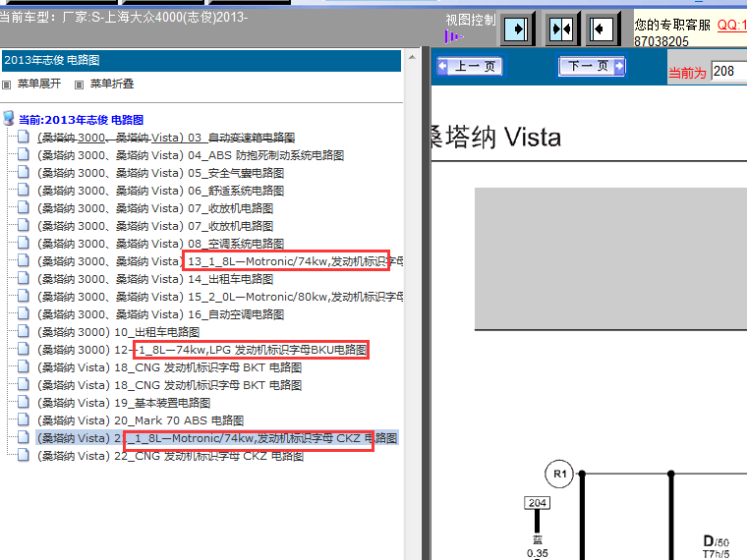Viewport: 747px width, 560px height.
Task: Click page icon beside 15_2_0L—Motronic/80kw
Action: [x=23, y=296]
